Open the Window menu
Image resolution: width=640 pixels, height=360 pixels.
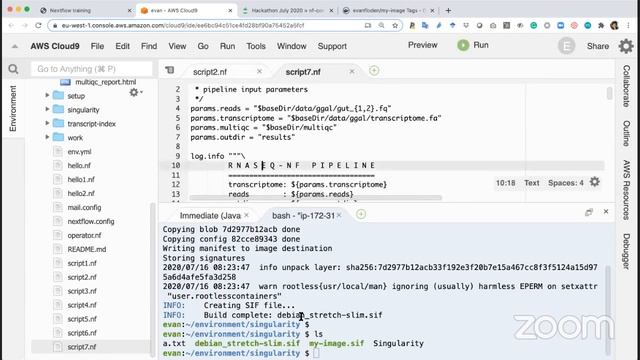(291, 46)
